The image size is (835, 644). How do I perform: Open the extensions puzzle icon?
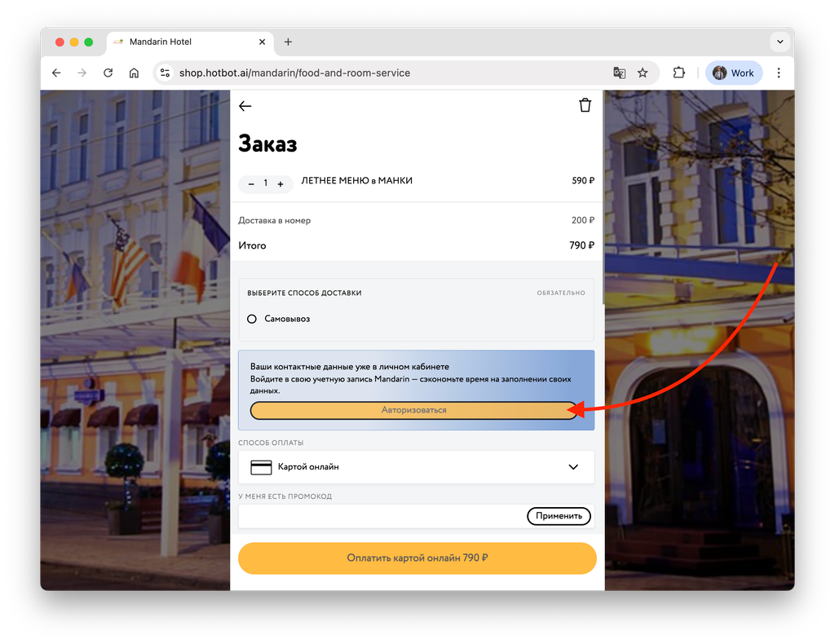tap(679, 73)
